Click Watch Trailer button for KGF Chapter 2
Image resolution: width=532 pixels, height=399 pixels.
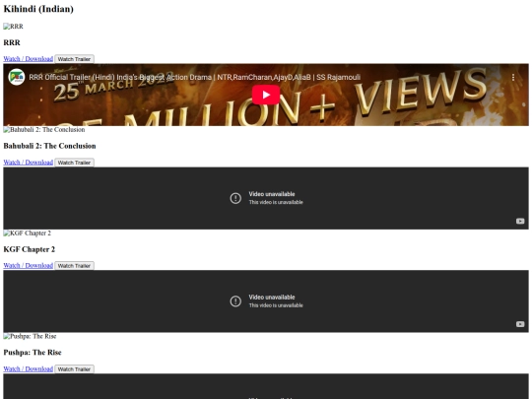click(74, 266)
